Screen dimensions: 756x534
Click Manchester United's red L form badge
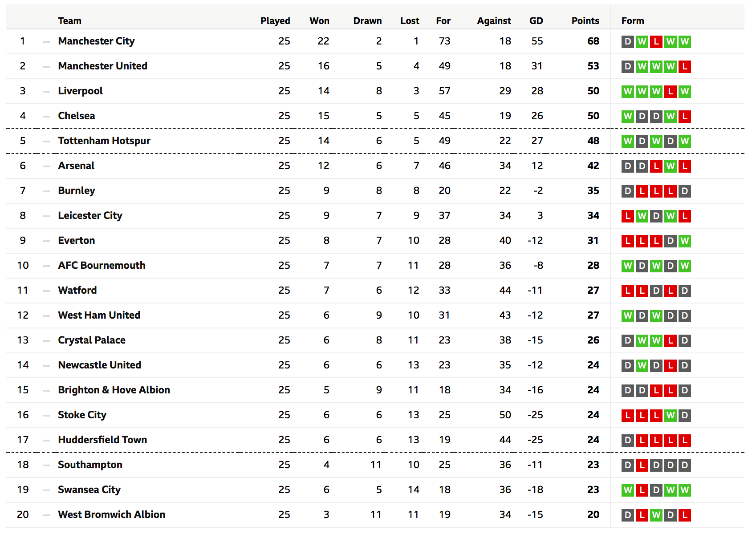pos(684,67)
